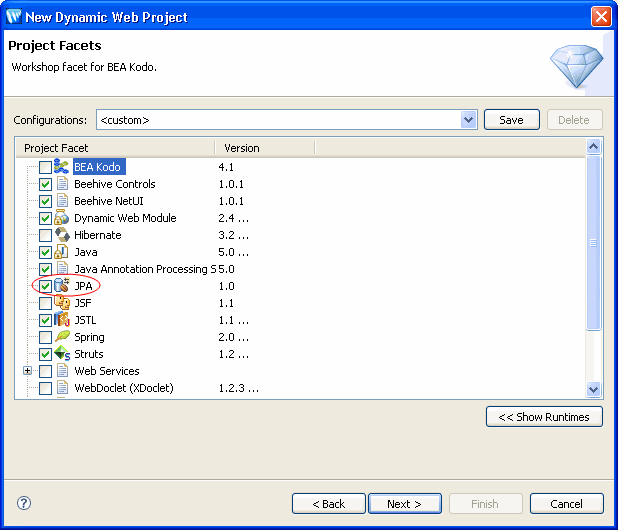This screenshot has height=530, width=618.
Task: Click the BEA Kodo facet icon
Action: 61,167
